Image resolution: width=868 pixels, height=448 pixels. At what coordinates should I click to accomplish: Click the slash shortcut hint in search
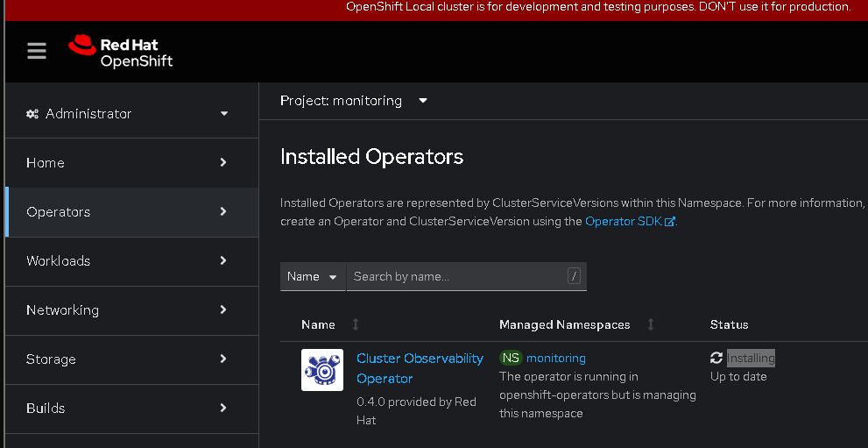574,276
